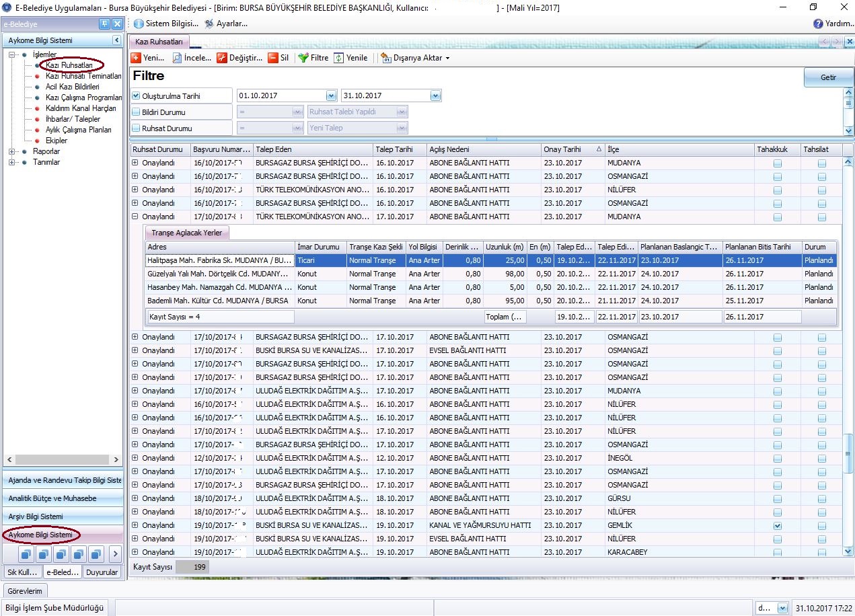Expand the Raporlar tree node
Screen dimensions: 855x616
[x=12, y=151]
